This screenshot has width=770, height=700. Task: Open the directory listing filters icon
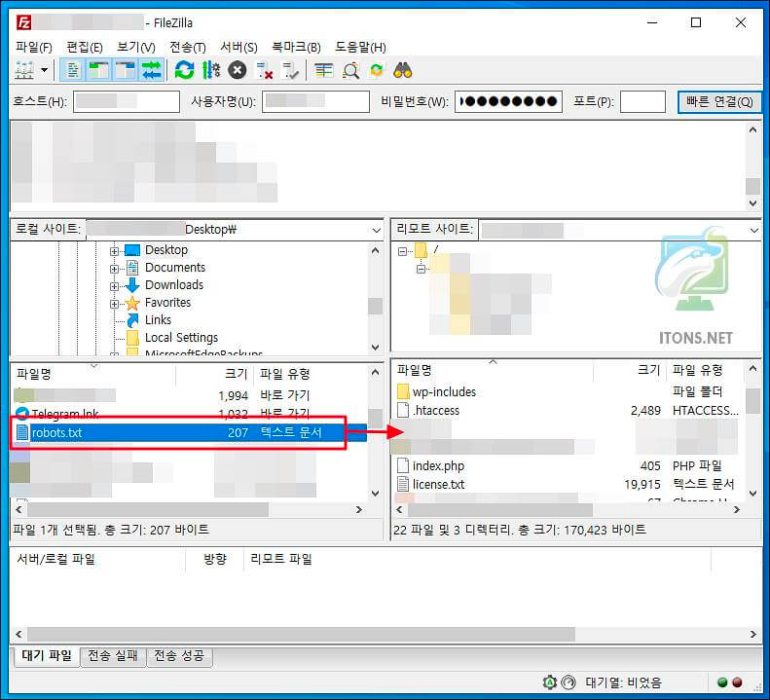tap(324, 70)
